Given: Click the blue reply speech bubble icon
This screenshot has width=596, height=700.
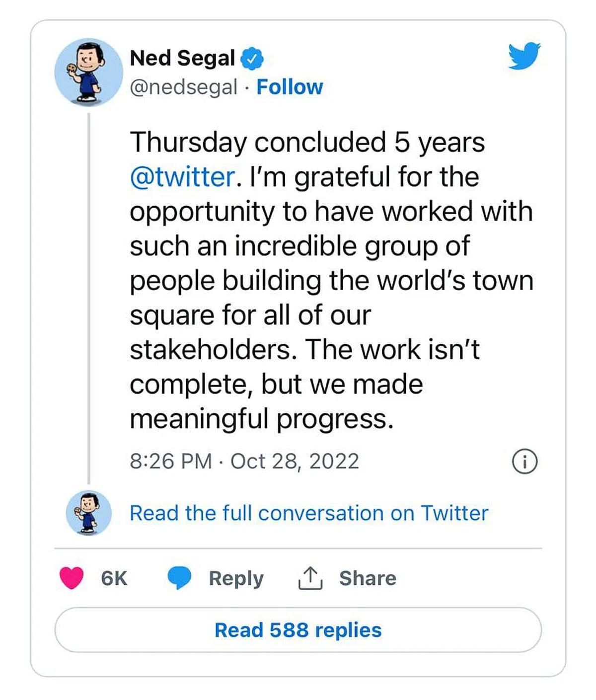Looking at the screenshot, I should 179,578.
